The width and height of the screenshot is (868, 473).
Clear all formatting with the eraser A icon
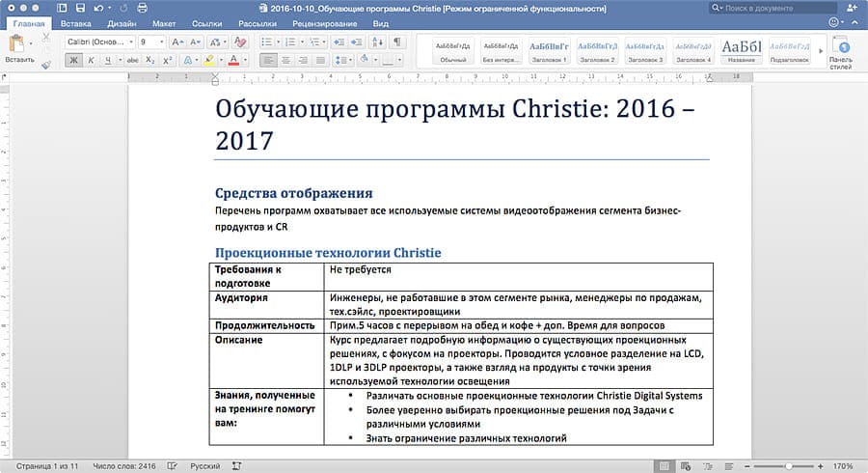coord(240,42)
